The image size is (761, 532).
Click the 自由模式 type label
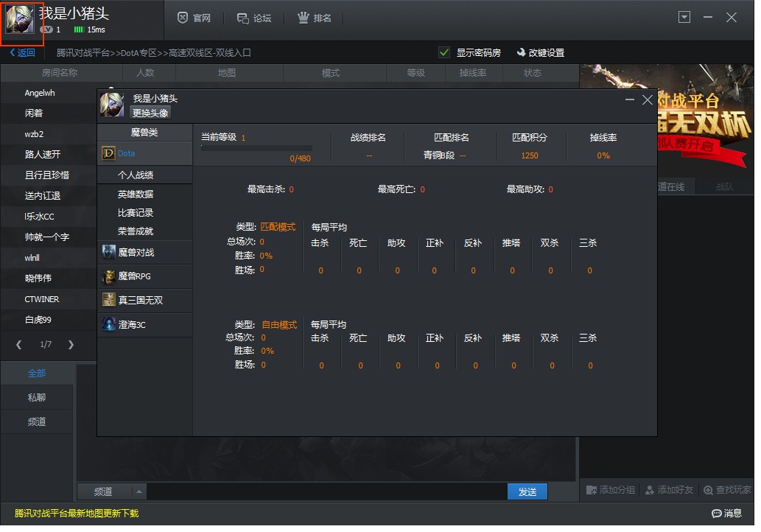pos(279,325)
